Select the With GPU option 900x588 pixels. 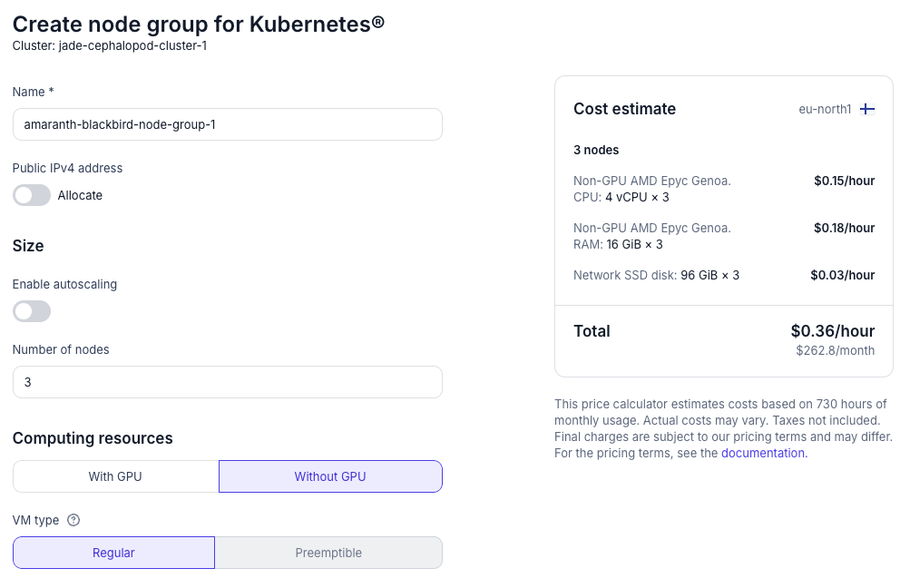click(x=115, y=476)
